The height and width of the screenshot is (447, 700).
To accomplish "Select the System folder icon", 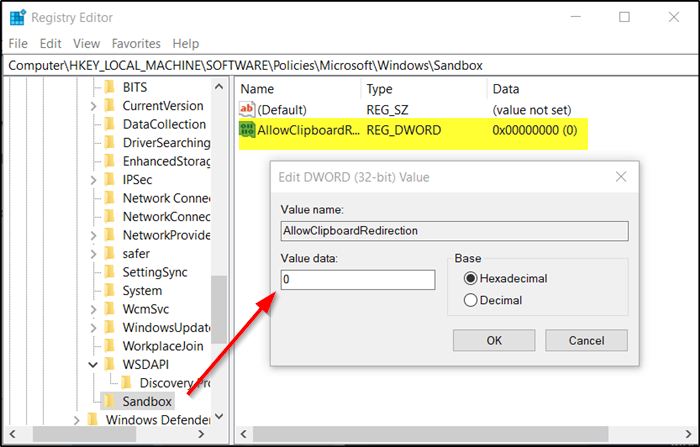I will (x=109, y=290).
